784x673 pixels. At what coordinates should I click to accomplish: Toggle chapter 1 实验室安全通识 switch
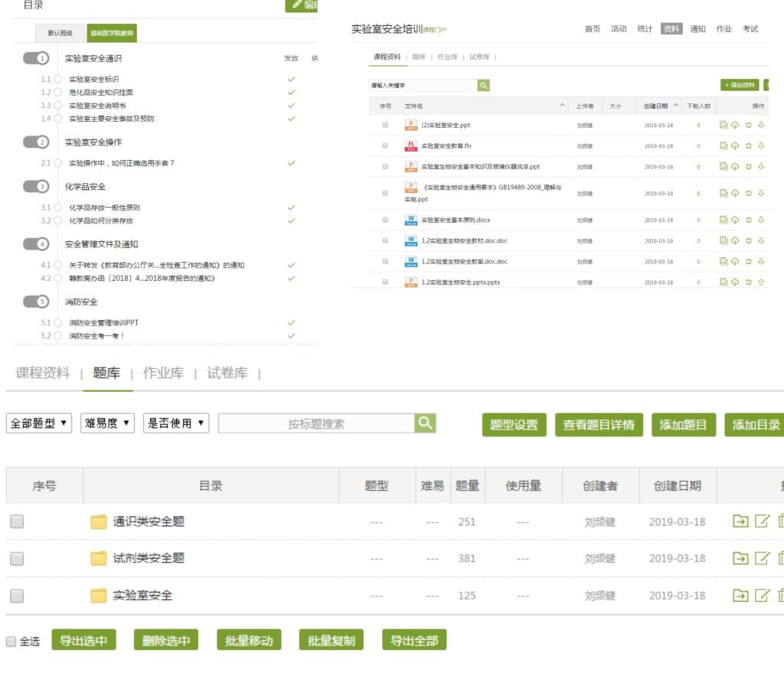36,58
